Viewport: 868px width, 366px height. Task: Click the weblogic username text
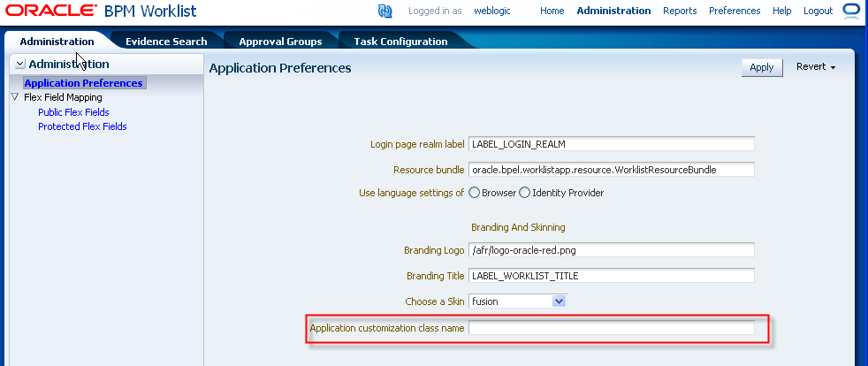(492, 11)
